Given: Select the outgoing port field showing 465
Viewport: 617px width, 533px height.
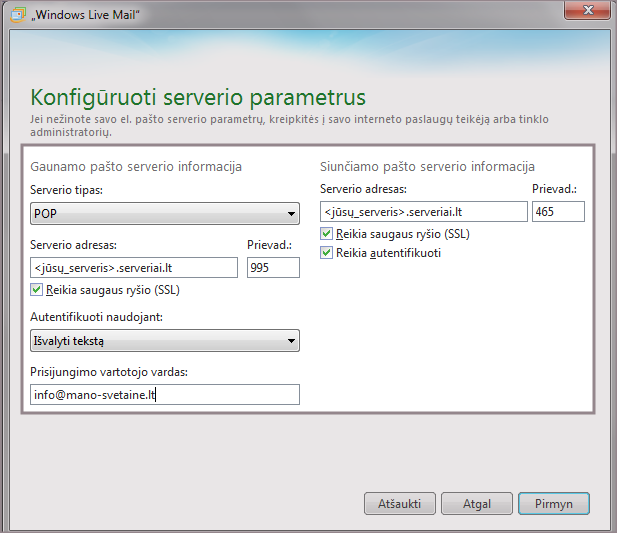Looking at the screenshot, I should (558, 211).
